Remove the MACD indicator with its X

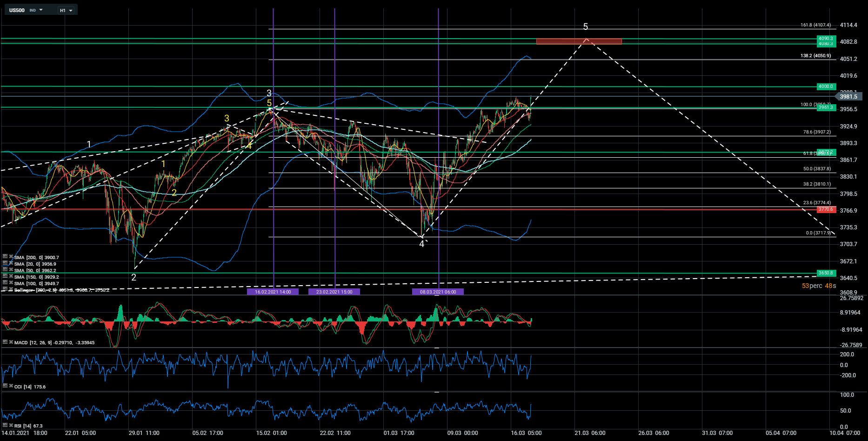[11, 342]
